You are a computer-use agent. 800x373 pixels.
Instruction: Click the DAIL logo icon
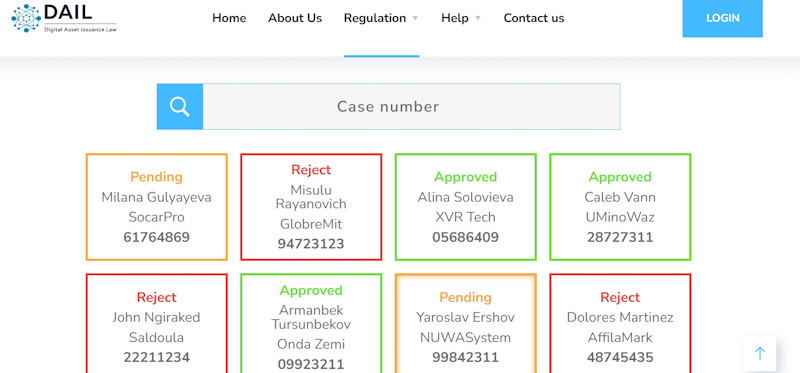coord(26,18)
